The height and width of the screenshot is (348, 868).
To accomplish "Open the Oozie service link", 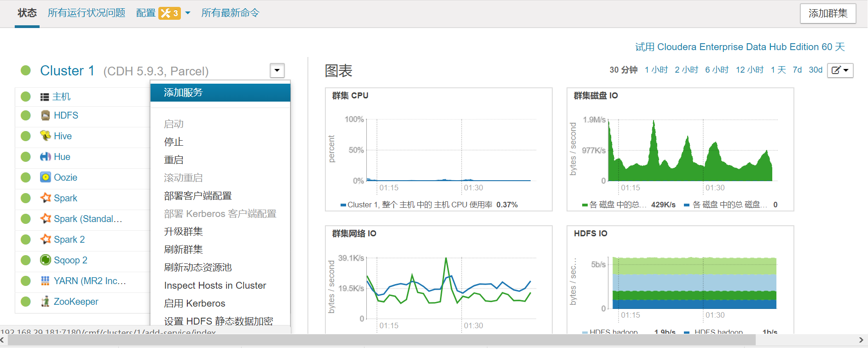I will coord(65,177).
